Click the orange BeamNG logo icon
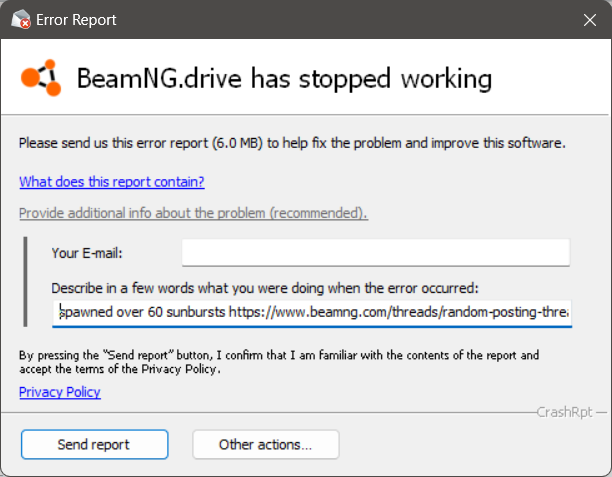The height and width of the screenshot is (477, 612). tap(41, 78)
